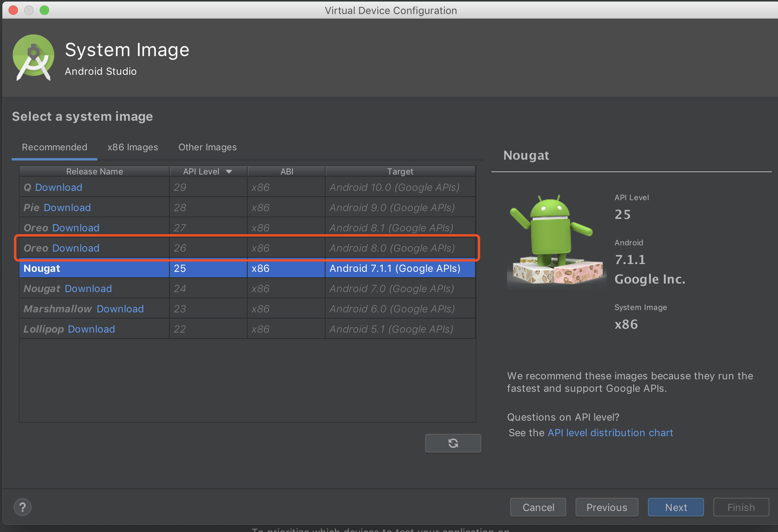778x532 pixels.
Task: Download the Oreo API 26 image
Action: click(x=76, y=248)
